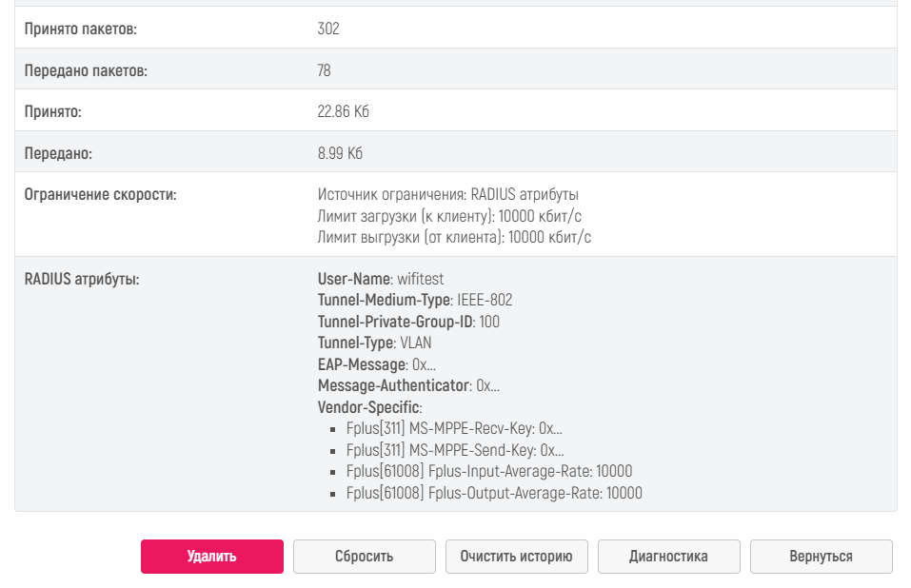Select the Tunnel-Type VLAN attribute

pyautogui.click(x=373, y=343)
